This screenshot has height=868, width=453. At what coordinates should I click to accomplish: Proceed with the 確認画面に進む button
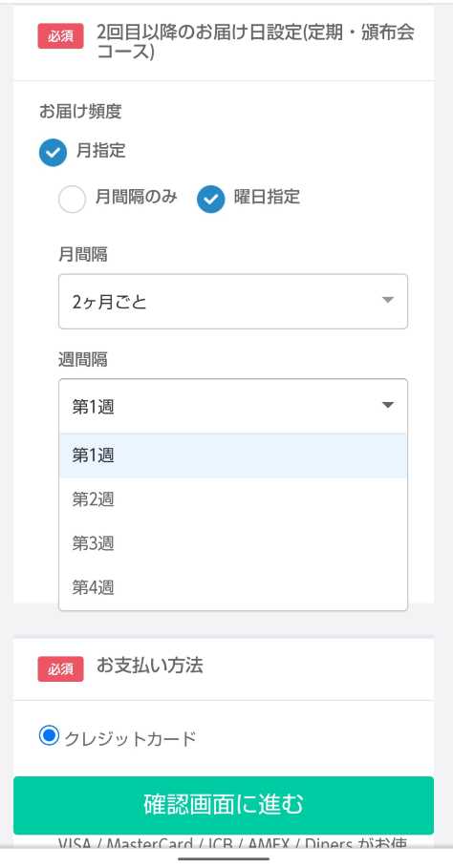pos(224,805)
